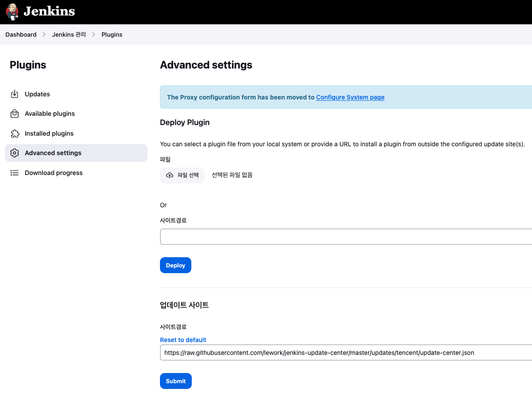Focus the update site URL input field
This screenshot has height=396, width=532.
346,353
